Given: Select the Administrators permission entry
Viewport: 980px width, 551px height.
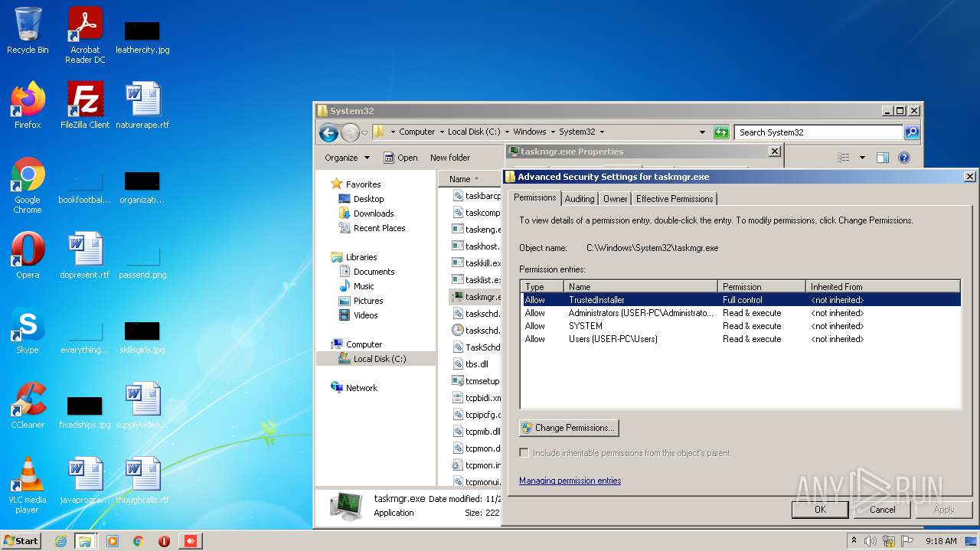Looking at the screenshot, I should [740, 313].
